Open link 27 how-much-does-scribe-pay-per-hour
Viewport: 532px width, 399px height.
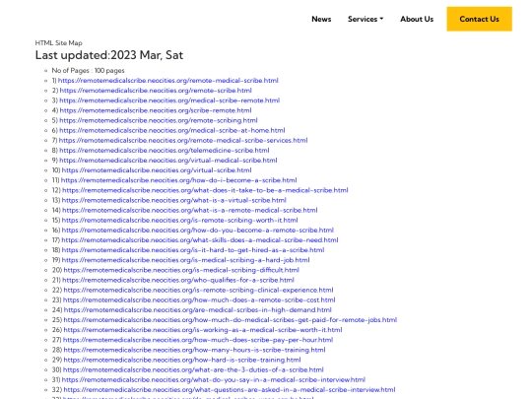click(198, 340)
